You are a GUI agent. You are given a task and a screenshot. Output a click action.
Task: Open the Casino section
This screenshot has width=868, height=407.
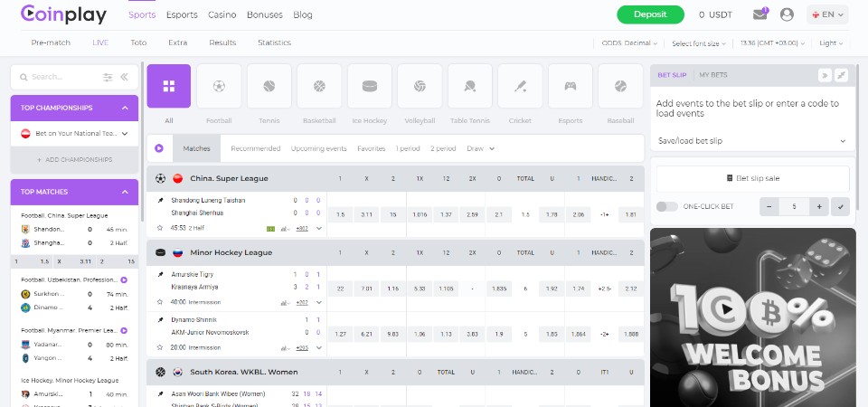tap(222, 15)
